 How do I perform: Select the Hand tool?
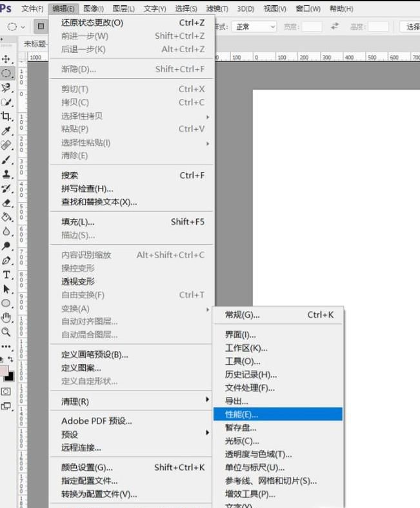tap(6, 318)
